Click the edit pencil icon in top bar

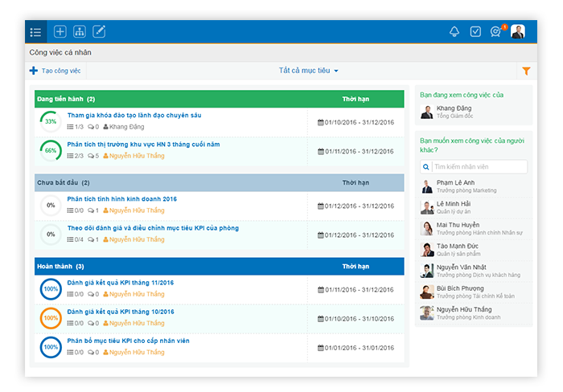click(x=100, y=32)
